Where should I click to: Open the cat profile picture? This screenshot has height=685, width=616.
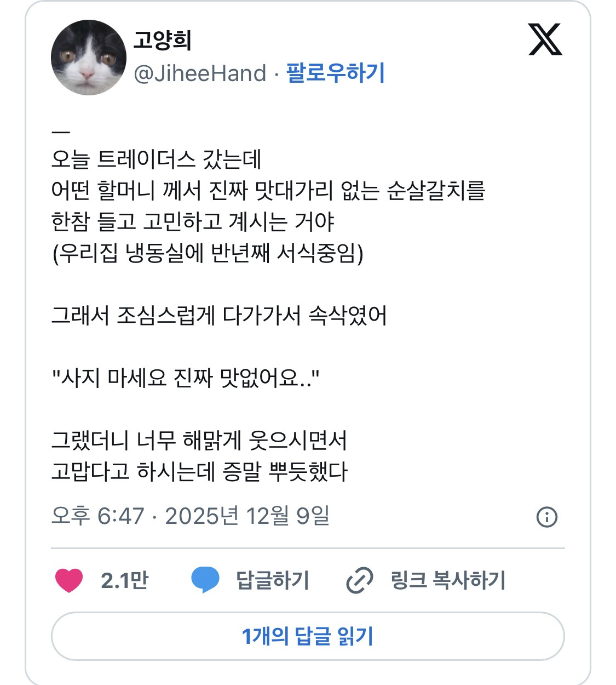pos(89,58)
